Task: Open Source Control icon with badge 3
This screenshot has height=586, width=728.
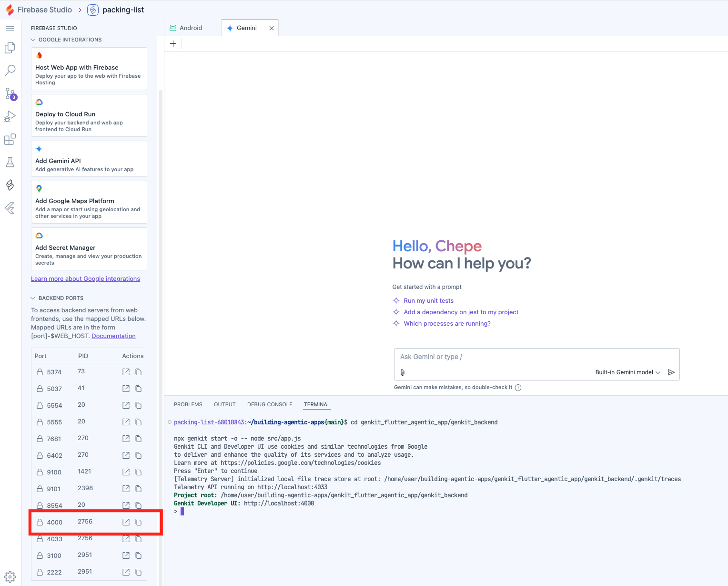Action: pos(10,93)
